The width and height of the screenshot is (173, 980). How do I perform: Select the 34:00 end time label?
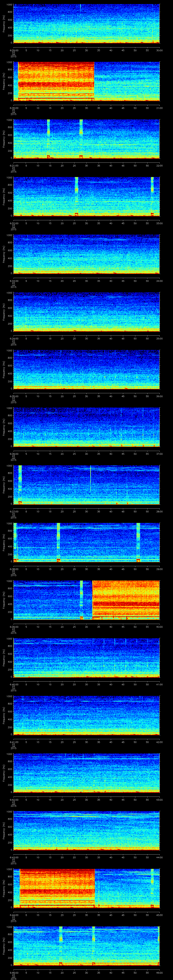(159, 281)
